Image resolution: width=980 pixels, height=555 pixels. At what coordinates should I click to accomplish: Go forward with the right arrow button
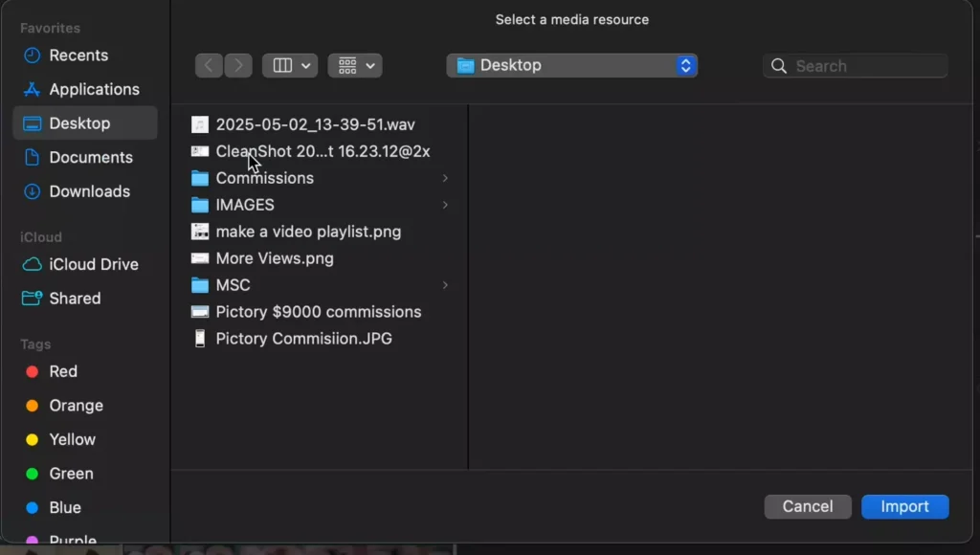point(238,66)
